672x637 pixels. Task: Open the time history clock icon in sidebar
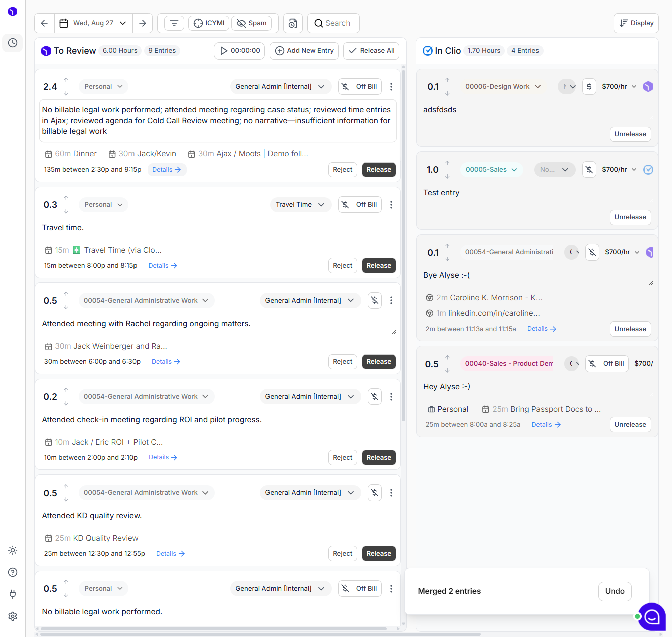point(13,43)
